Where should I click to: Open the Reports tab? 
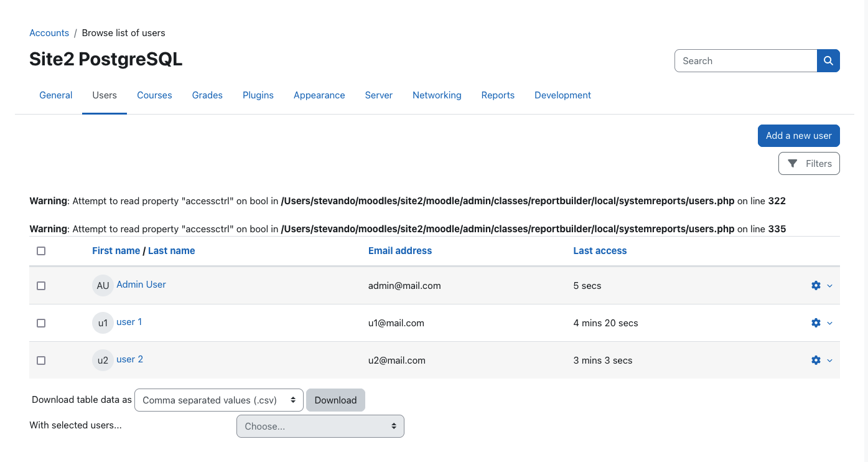pyautogui.click(x=498, y=95)
